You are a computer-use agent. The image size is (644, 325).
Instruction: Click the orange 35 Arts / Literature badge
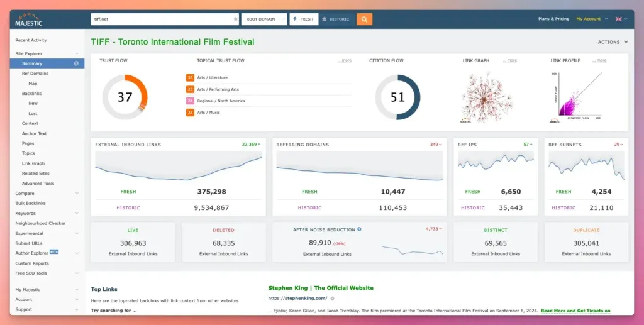click(x=190, y=78)
